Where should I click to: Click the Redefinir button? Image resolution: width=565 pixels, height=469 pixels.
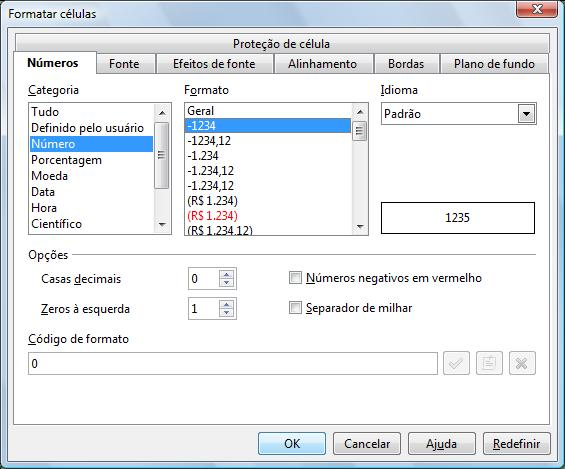[x=516, y=443]
